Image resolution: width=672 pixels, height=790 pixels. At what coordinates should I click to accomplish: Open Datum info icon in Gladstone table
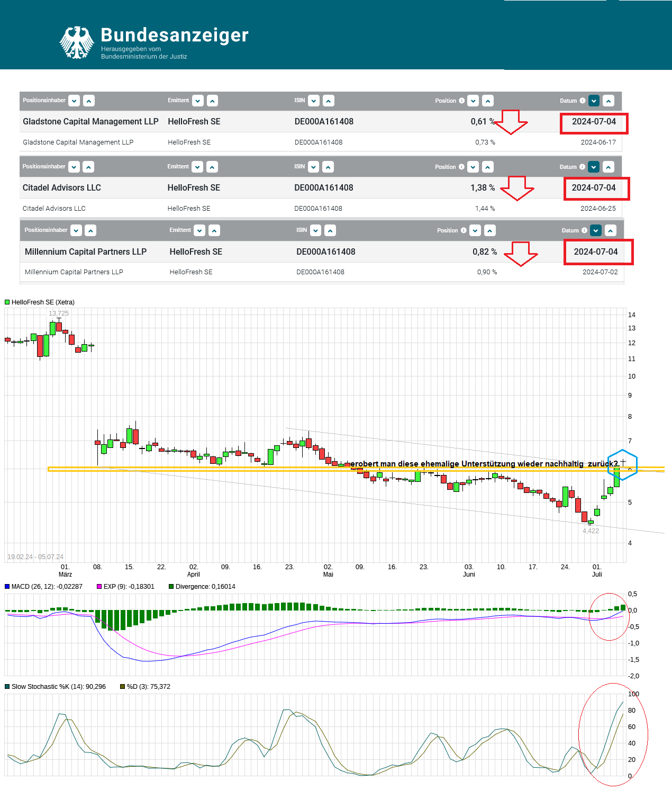[x=583, y=101]
